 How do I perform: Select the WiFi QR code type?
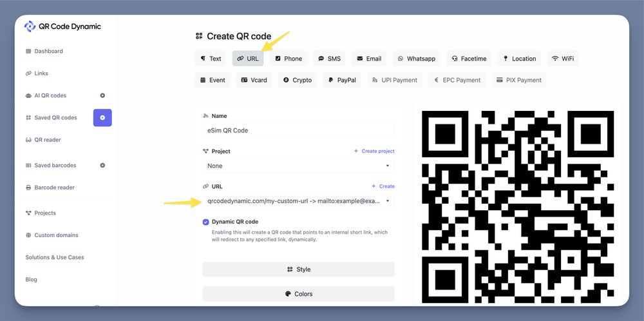pos(562,59)
